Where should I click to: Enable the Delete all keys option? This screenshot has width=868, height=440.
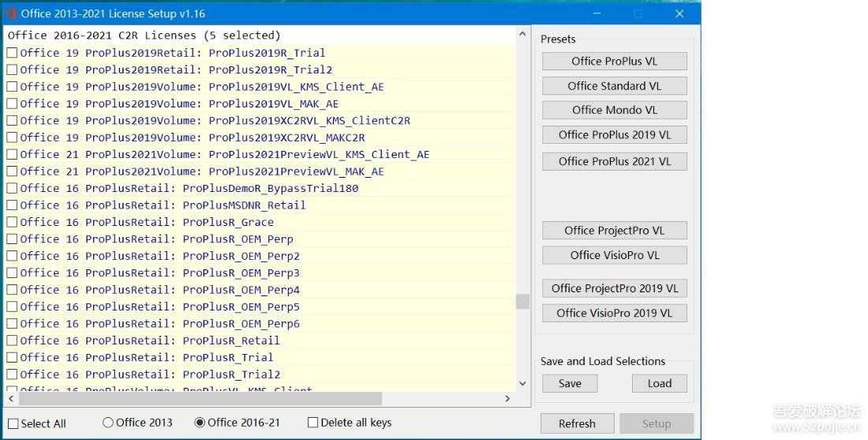click(313, 423)
